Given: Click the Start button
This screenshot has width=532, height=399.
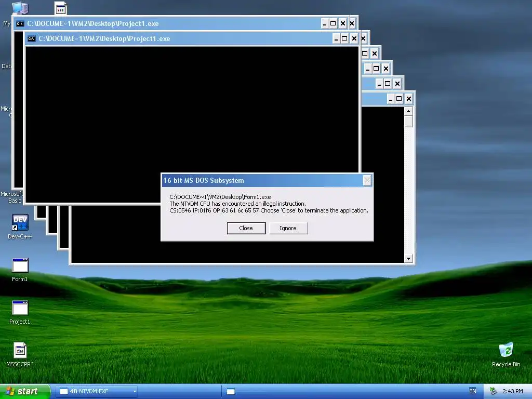Looking at the screenshot, I should 25,391.
